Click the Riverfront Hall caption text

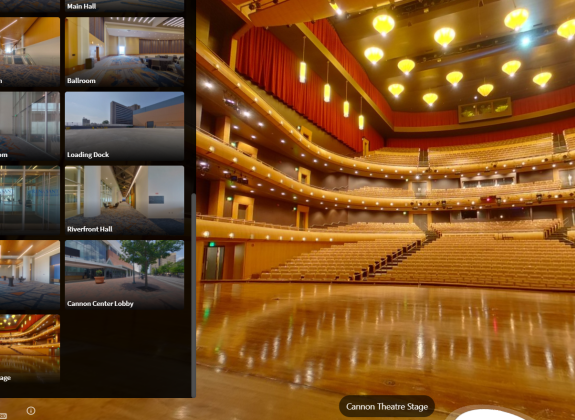coord(90,229)
